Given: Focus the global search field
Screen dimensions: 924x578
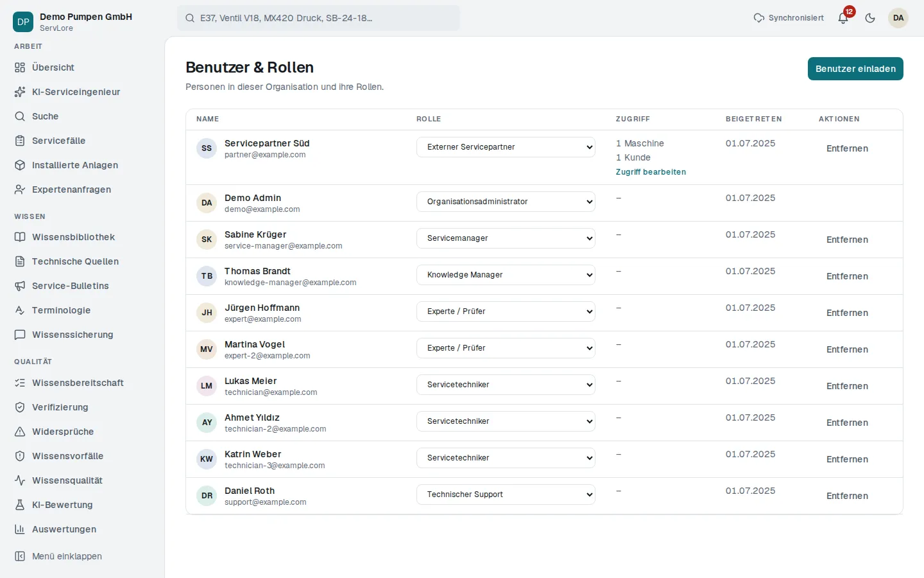Looking at the screenshot, I should (x=318, y=18).
